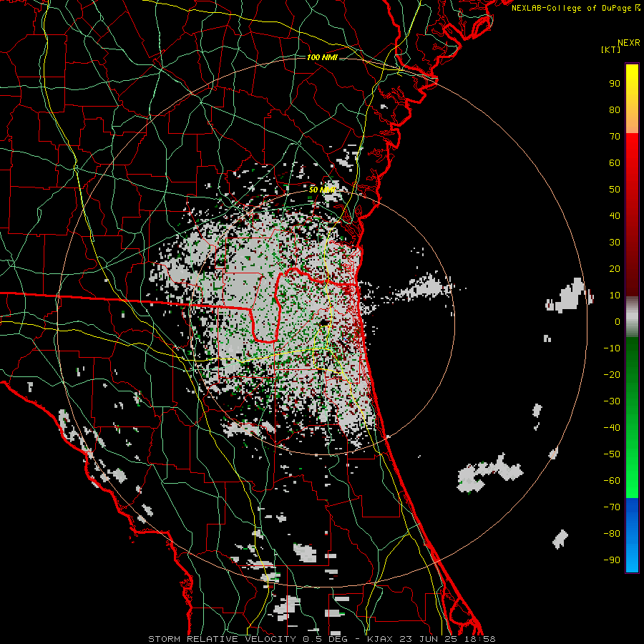Click the 10 value on velocity scale
The image size is (644, 644).
point(615,296)
